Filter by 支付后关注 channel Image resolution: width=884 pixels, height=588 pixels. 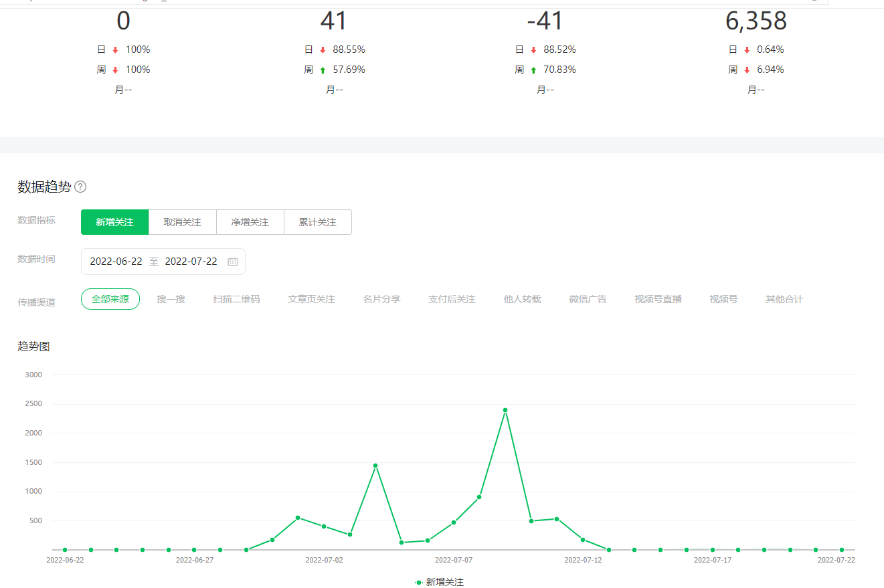[x=452, y=299]
